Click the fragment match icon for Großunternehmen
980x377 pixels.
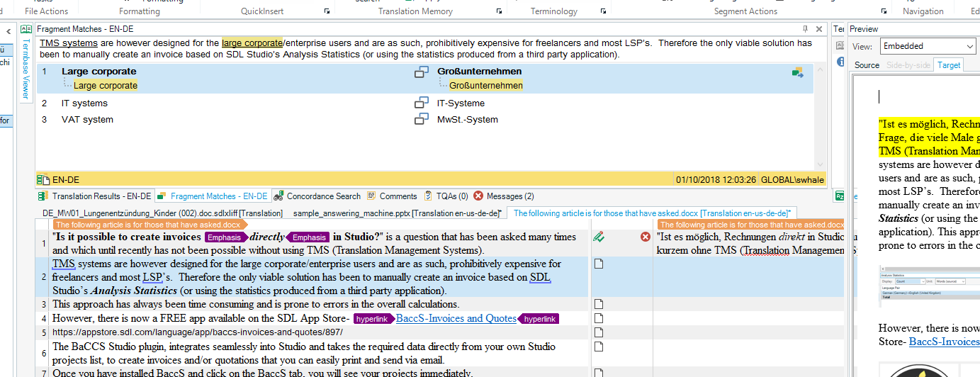coord(422,72)
